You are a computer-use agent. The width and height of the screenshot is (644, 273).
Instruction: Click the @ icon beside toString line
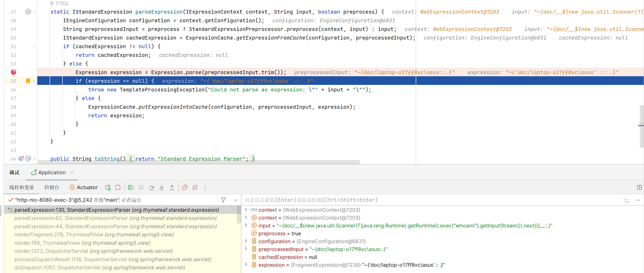pyautogui.click(x=28, y=159)
